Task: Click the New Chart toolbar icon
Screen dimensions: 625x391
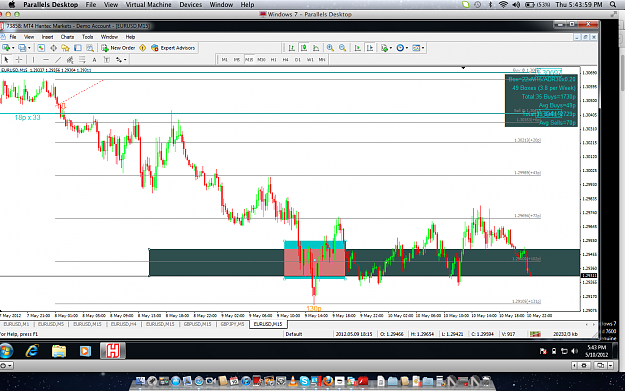Action: pos(6,48)
